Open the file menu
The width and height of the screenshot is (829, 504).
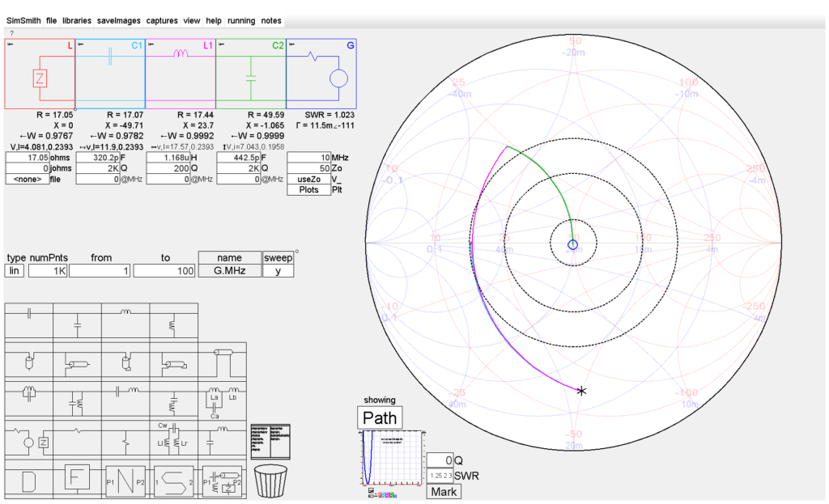pyautogui.click(x=51, y=20)
